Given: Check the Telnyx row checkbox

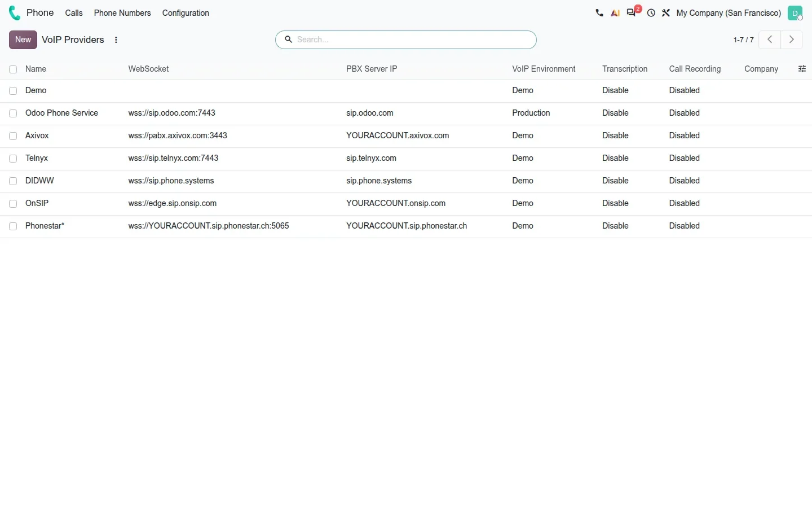Looking at the screenshot, I should [13, 159].
